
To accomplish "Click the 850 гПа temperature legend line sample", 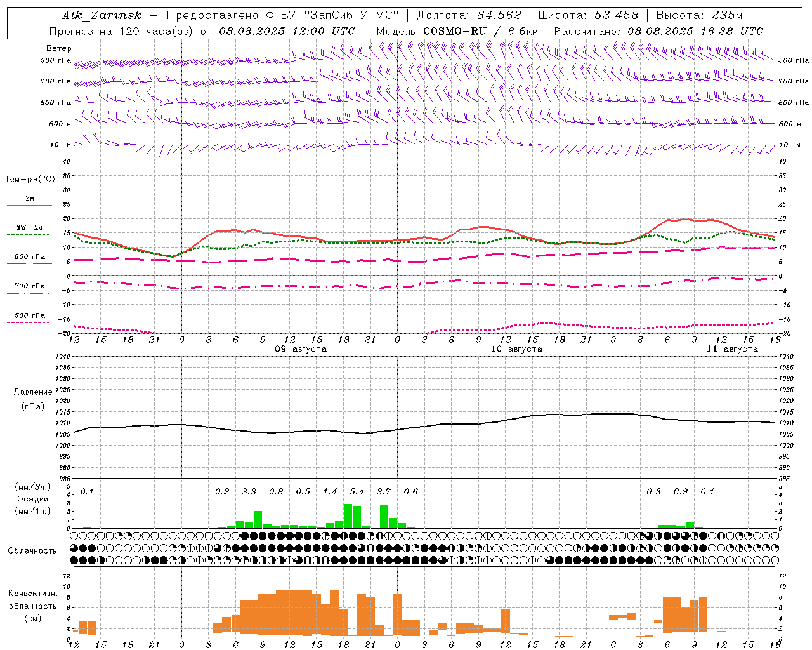I will point(28,264).
